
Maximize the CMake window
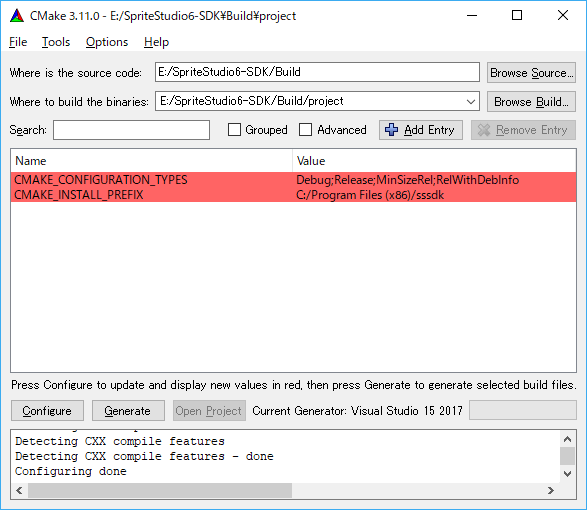click(517, 16)
